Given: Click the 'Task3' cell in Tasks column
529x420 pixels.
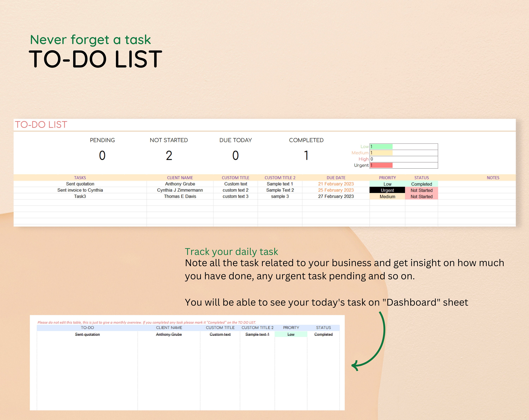Looking at the screenshot, I should point(80,196).
